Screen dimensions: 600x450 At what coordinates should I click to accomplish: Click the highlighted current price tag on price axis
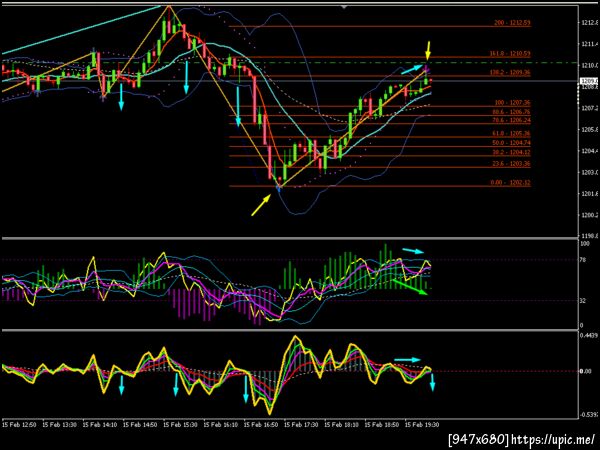(589, 81)
